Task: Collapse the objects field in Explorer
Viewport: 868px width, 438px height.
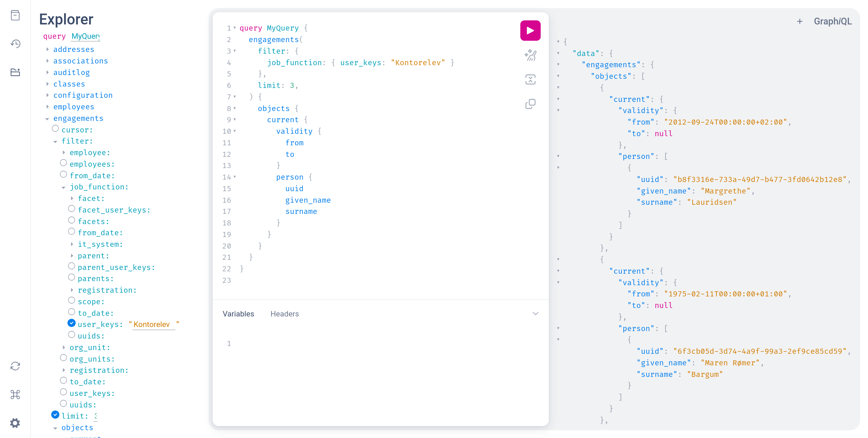Action: [56, 428]
